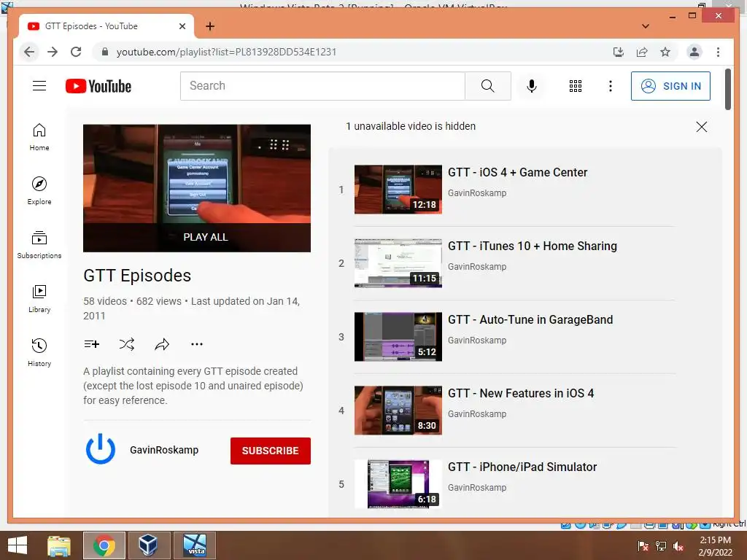Open GTT - iPhone/iPad Simulator video
Image resolution: width=747 pixels, height=560 pixels.
coord(522,467)
